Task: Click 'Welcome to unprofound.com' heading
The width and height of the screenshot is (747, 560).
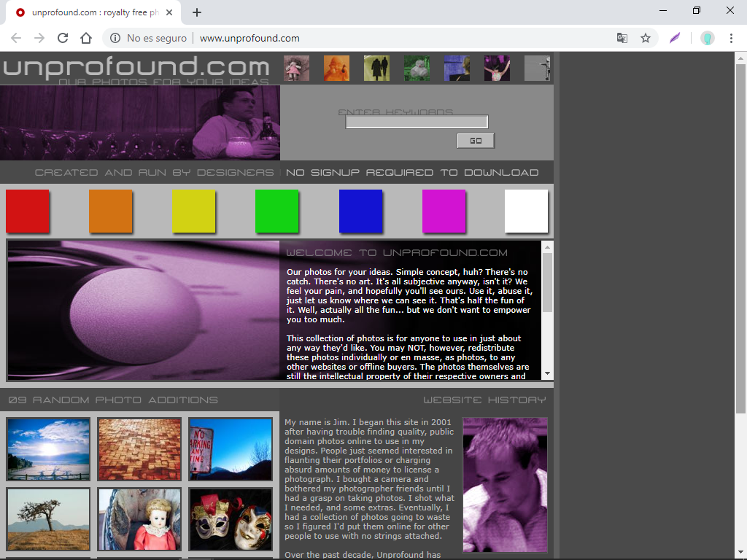Action: (397, 253)
